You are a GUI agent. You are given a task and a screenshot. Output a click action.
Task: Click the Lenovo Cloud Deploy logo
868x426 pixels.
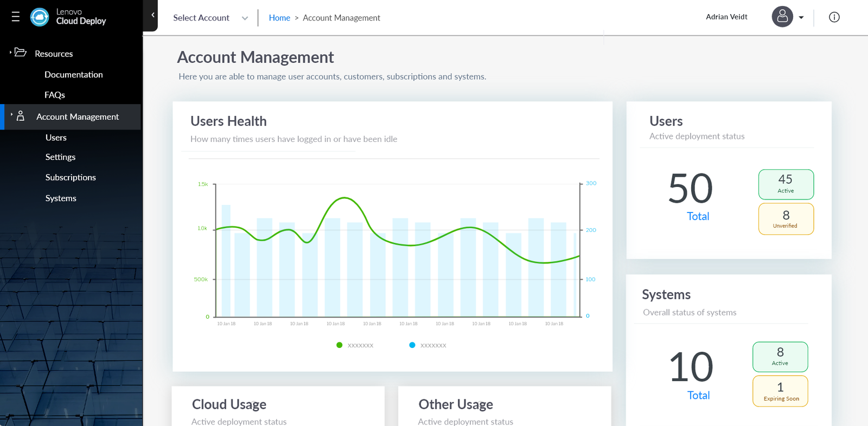40,17
